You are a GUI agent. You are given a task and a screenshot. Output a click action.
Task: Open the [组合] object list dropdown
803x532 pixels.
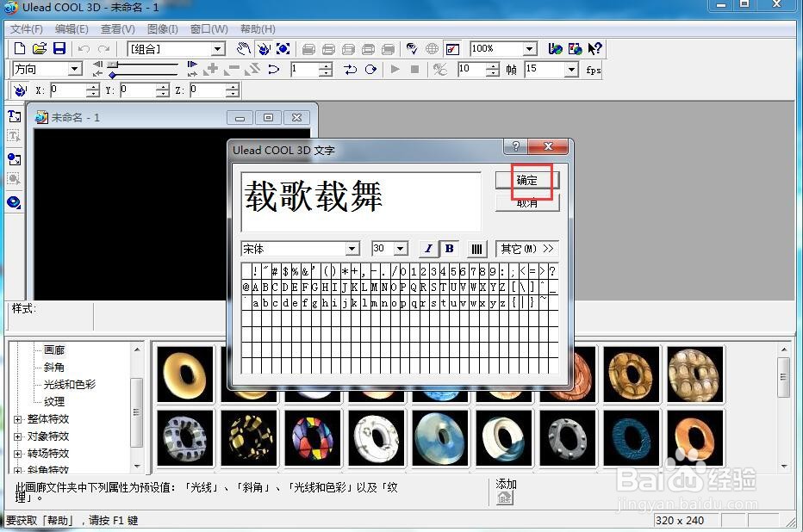click(218, 49)
